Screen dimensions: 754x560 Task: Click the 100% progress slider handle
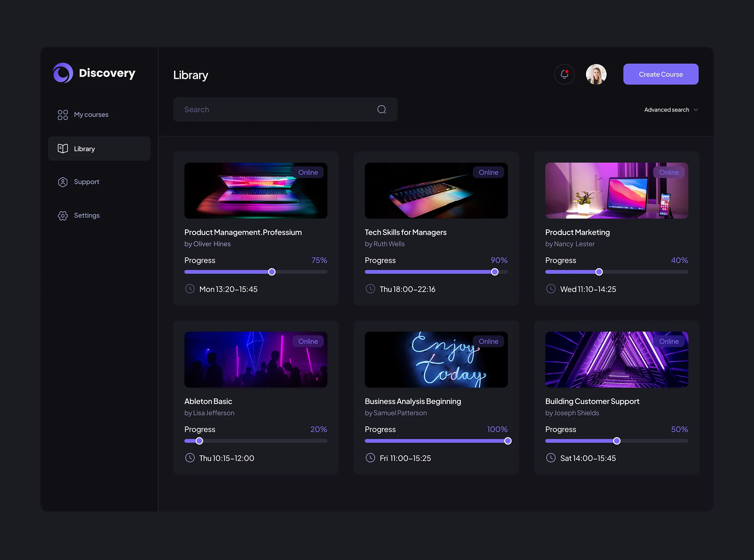tap(508, 441)
